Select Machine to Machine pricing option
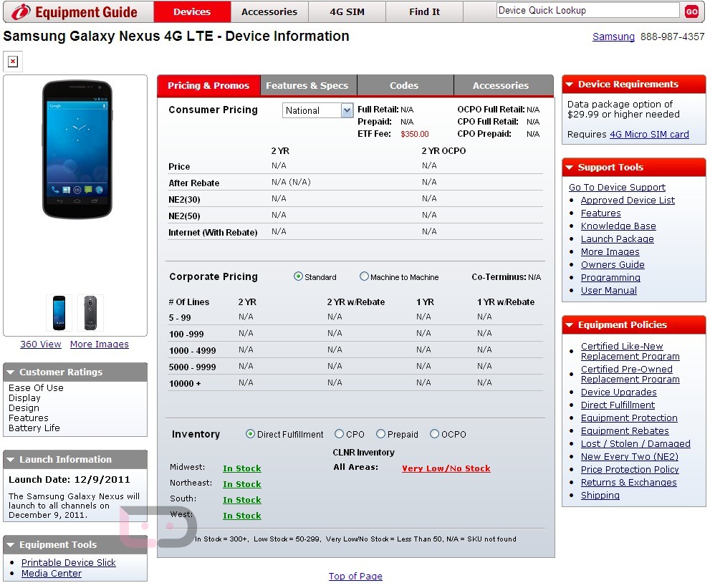This screenshot has width=715, height=588. tap(364, 276)
